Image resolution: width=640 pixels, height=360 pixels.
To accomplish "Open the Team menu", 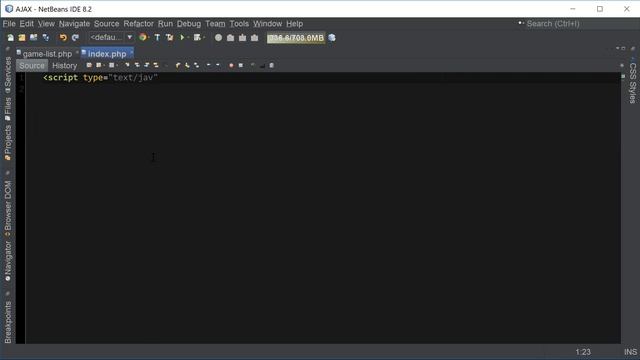I will (215, 24).
